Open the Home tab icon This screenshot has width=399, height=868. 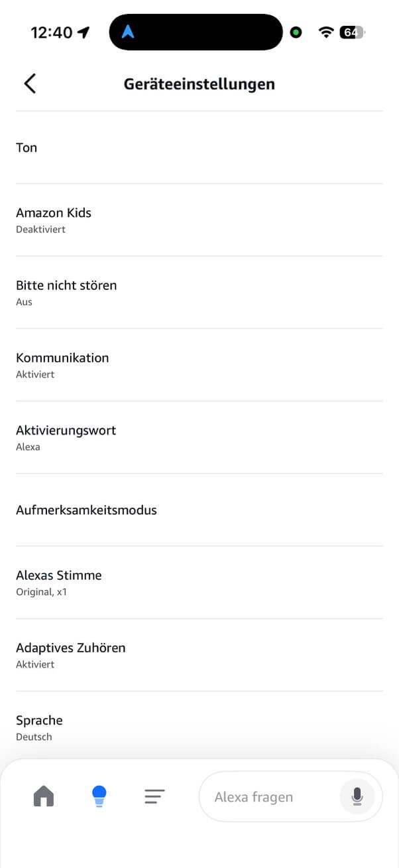pyautogui.click(x=44, y=796)
